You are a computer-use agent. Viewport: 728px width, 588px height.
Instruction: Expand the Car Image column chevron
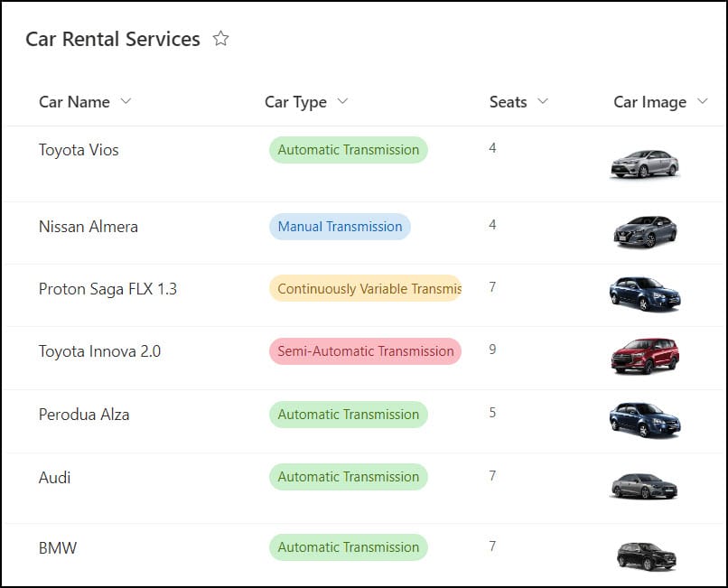[x=703, y=101]
